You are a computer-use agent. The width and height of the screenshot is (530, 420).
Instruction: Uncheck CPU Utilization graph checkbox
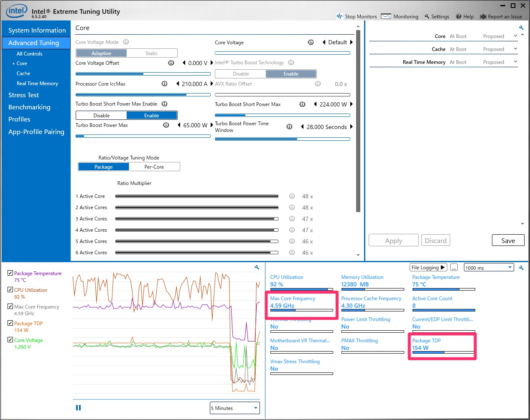(x=10, y=290)
